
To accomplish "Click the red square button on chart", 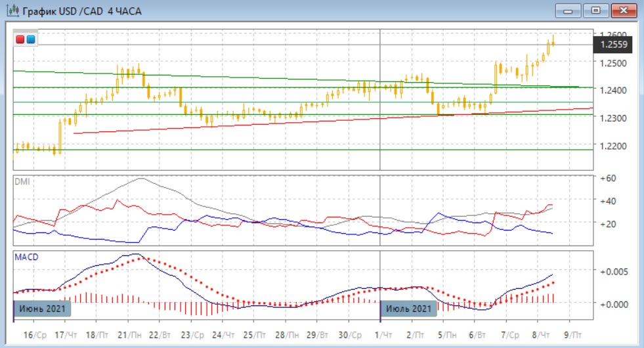I will [20, 39].
